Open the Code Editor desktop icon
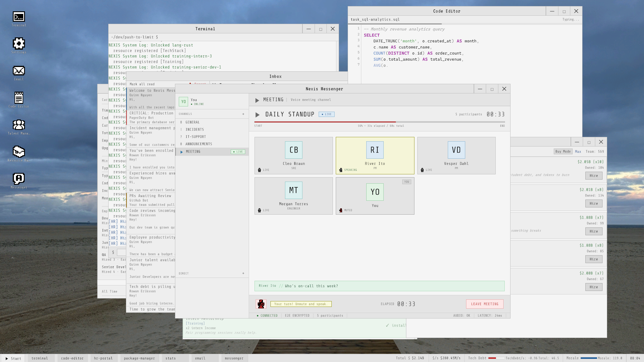 pyautogui.click(x=19, y=98)
